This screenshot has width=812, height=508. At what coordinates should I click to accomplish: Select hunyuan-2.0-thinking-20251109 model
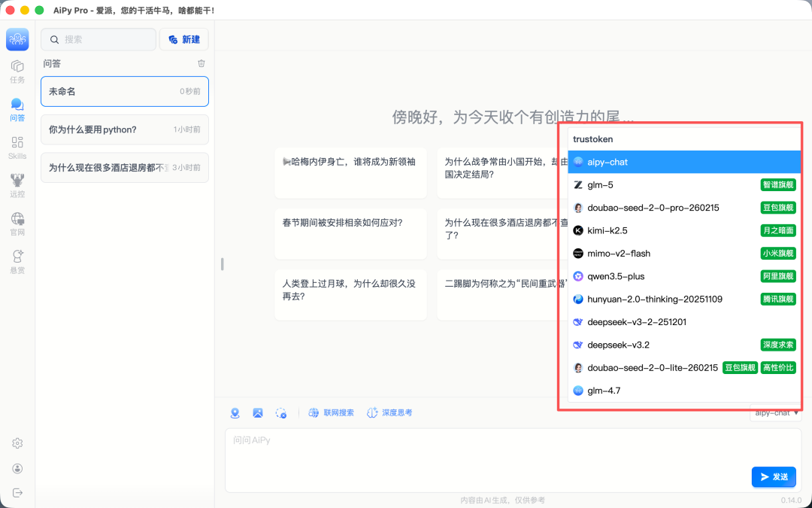[684, 299]
